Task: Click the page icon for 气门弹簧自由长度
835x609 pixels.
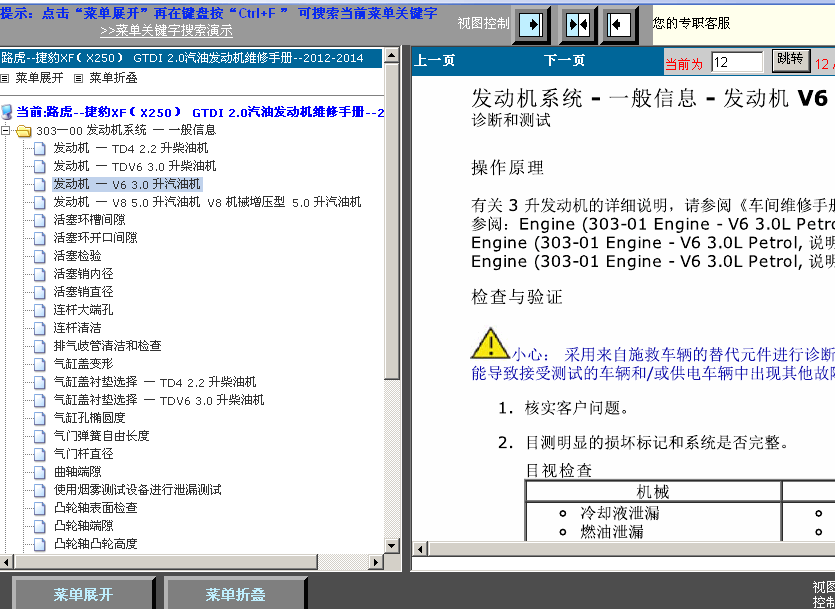Action: (x=40, y=437)
